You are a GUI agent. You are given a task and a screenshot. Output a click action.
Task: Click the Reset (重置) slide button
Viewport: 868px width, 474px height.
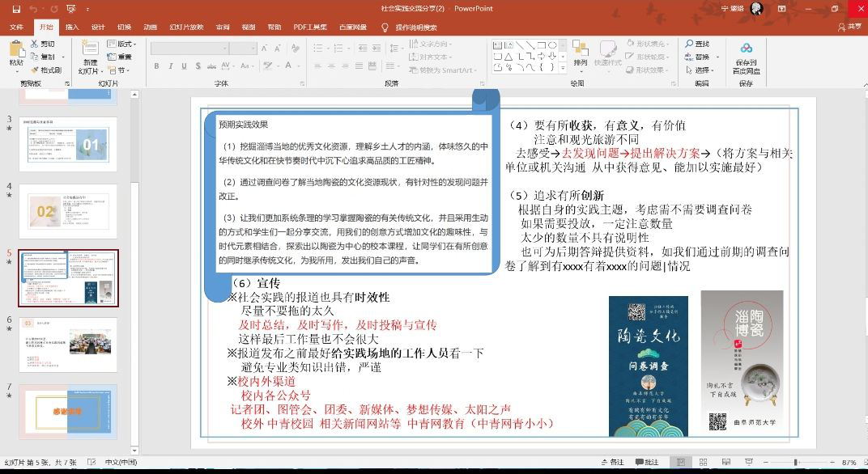click(123, 57)
